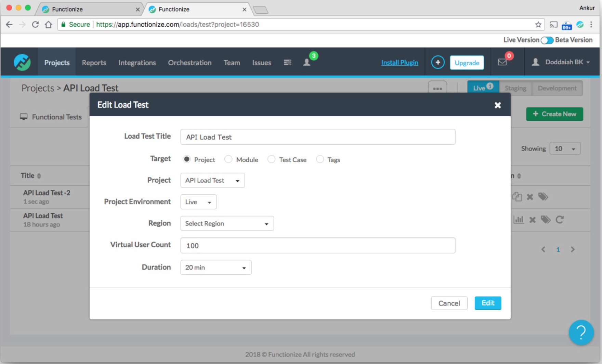The width and height of the screenshot is (602, 364).
Task: Sort the list by Title column arrows
Action: pyautogui.click(x=39, y=176)
